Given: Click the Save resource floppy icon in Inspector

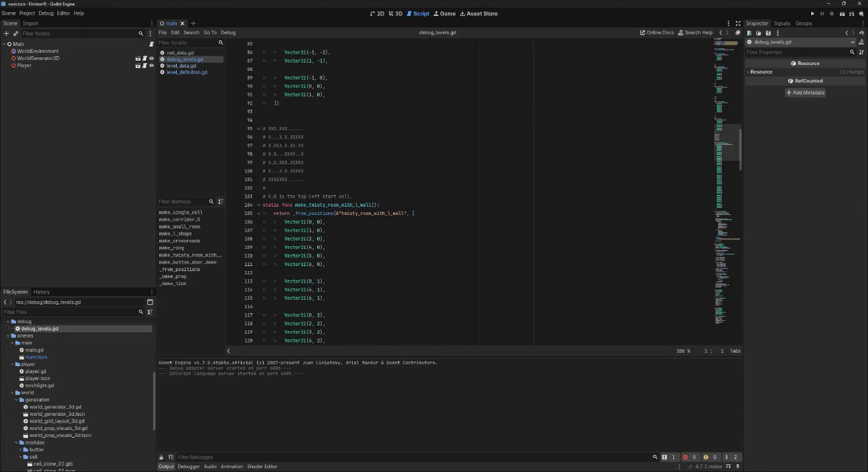Looking at the screenshot, I should [x=768, y=33].
